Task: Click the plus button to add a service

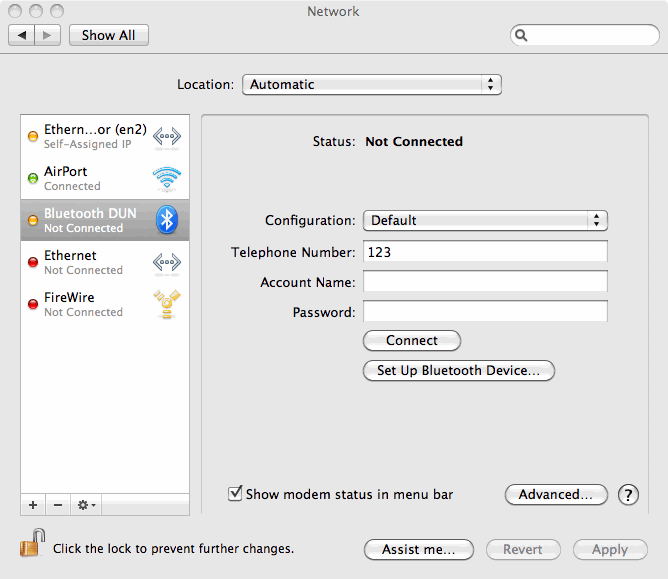Action: click(33, 505)
